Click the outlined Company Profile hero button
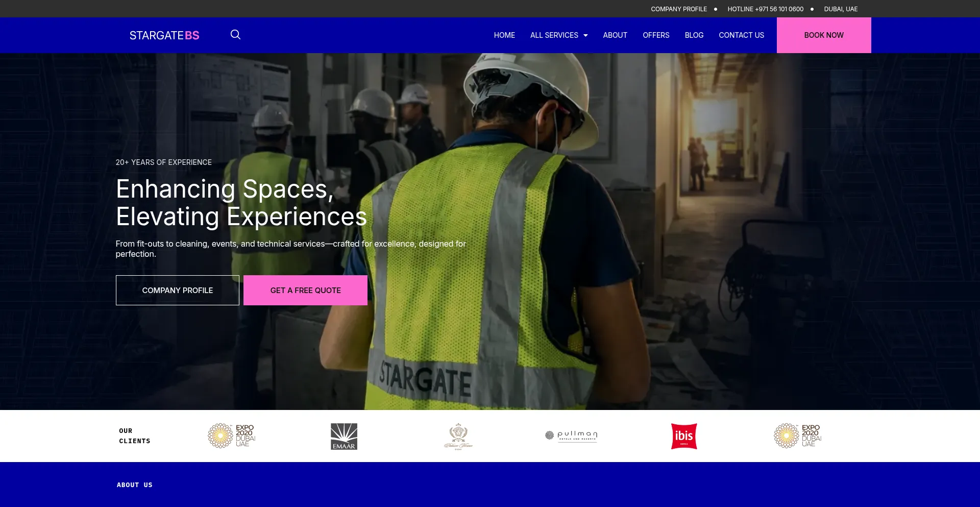Image resolution: width=980 pixels, height=507 pixels. pyautogui.click(x=178, y=290)
